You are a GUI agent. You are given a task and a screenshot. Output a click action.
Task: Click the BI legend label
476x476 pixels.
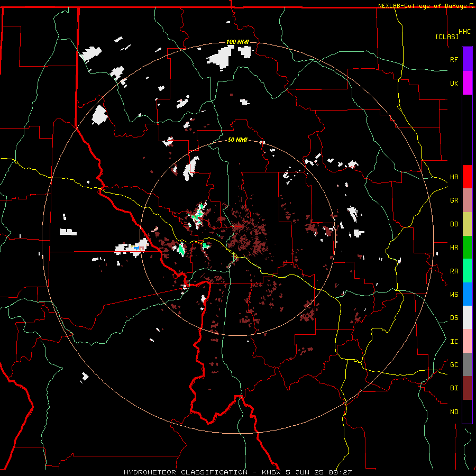pos(454,388)
